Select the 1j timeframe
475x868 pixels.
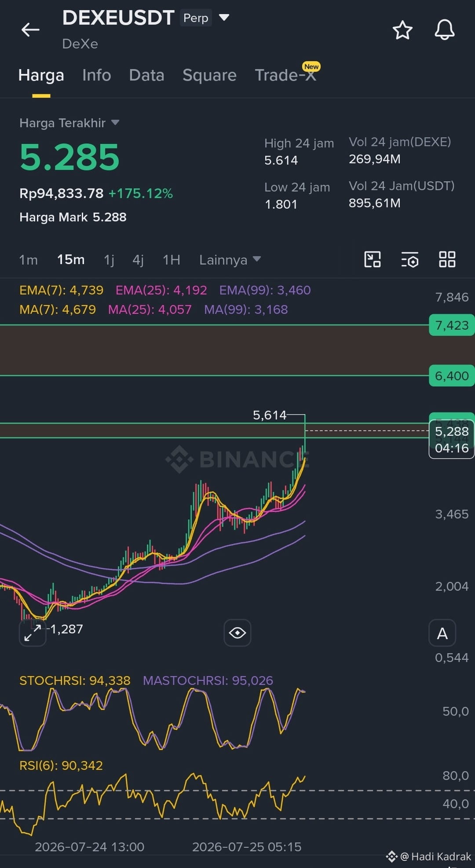coord(109,260)
